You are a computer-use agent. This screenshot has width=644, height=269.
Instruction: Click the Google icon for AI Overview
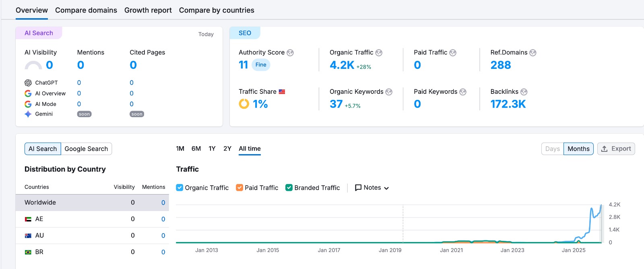(28, 93)
